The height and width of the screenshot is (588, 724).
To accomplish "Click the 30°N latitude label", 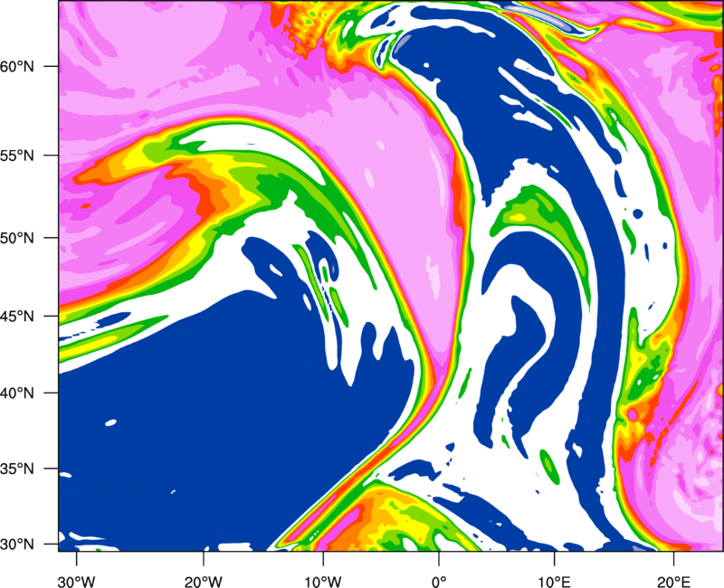I will tap(17, 545).
